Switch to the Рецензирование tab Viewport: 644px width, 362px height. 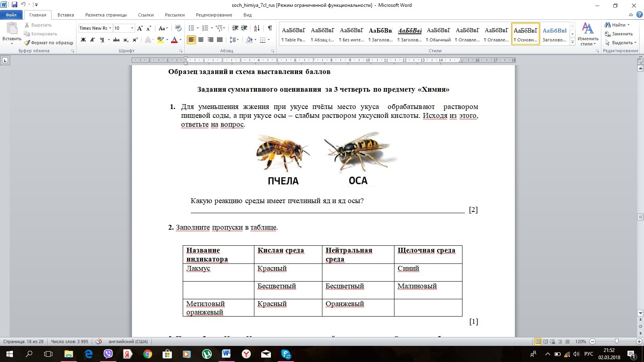(x=214, y=15)
